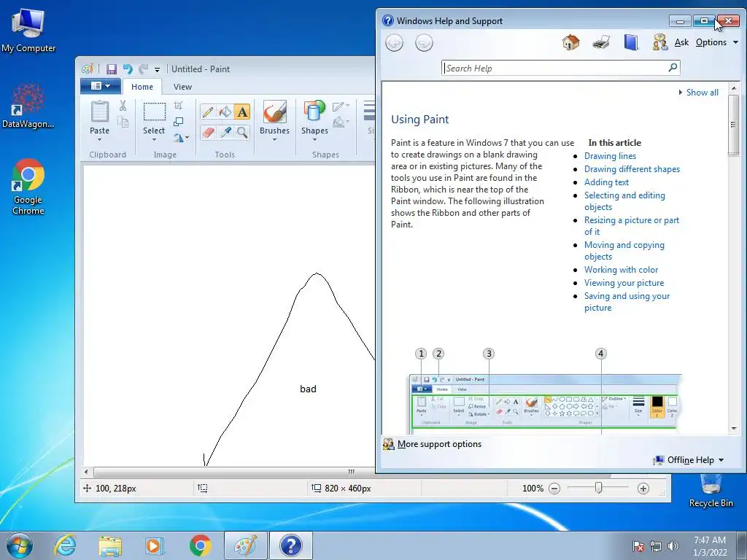Switch to the Home tab in Paint
Screen dimensions: 747x560
(142, 87)
